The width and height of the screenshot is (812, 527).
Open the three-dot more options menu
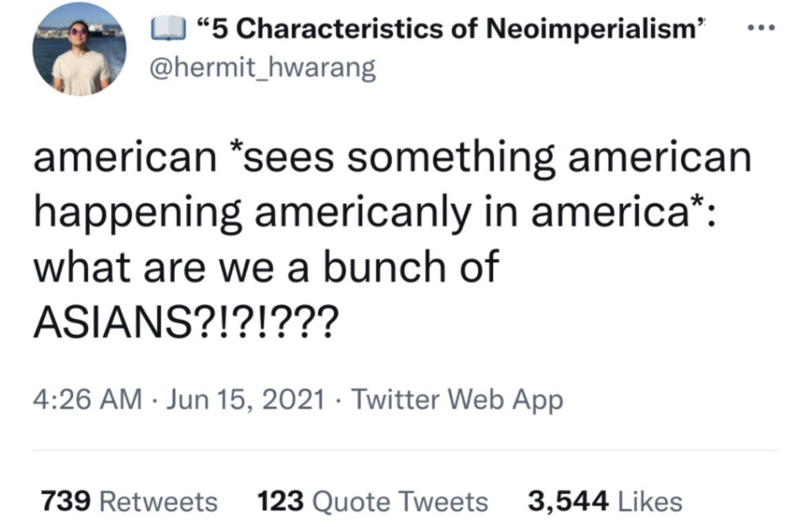(x=760, y=30)
